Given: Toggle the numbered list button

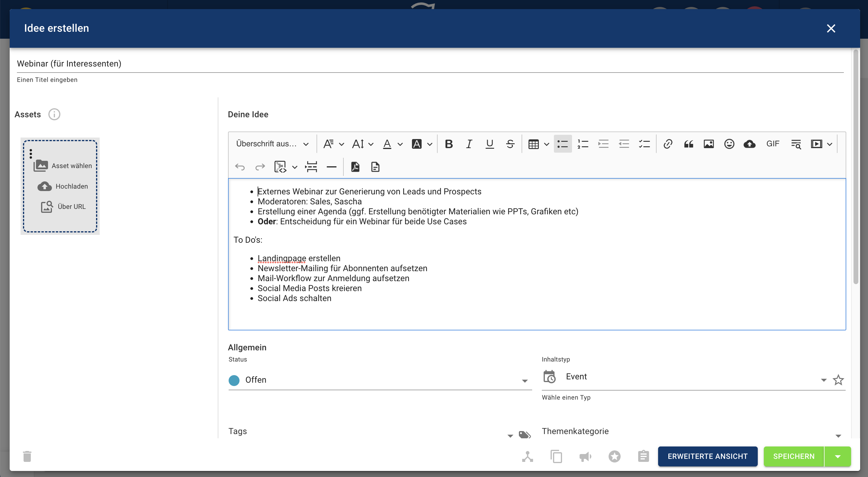Looking at the screenshot, I should 583,144.
